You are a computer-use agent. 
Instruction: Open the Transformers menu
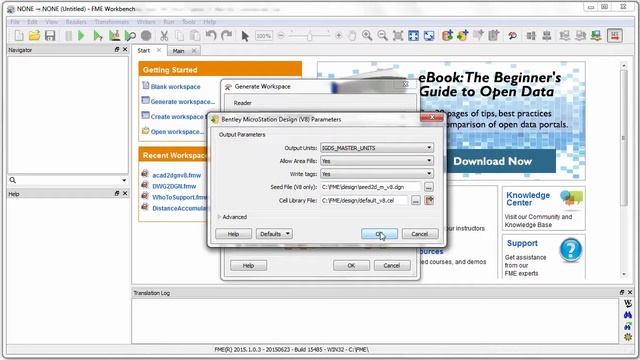112,22
